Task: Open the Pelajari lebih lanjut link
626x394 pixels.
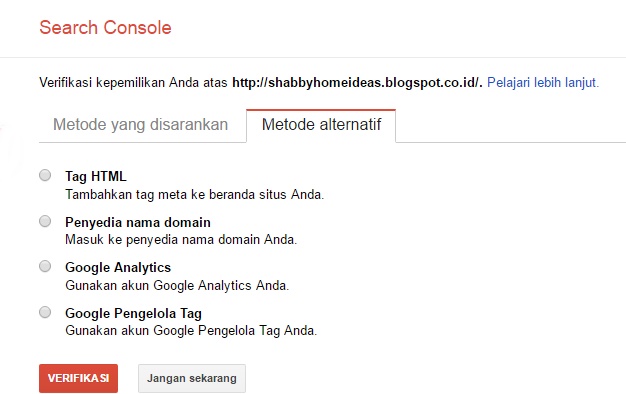Action: [x=543, y=82]
